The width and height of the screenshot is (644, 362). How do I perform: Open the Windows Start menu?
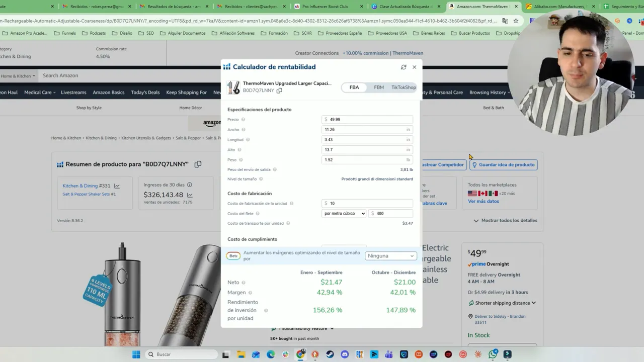[x=136, y=354]
